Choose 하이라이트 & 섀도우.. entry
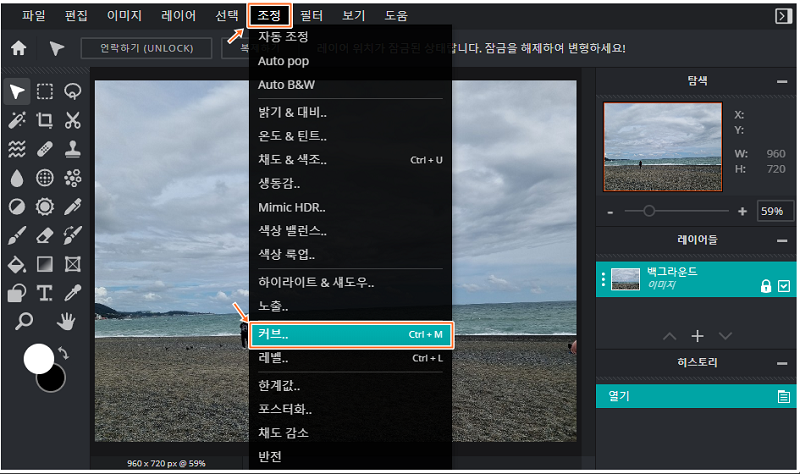 point(351,282)
